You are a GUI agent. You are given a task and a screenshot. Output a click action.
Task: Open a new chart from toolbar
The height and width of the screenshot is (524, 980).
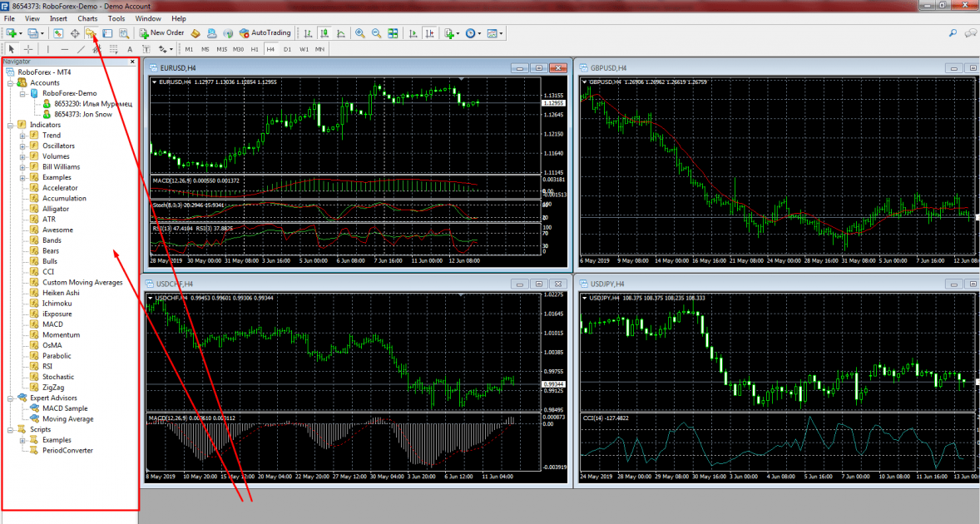pyautogui.click(x=12, y=33)
